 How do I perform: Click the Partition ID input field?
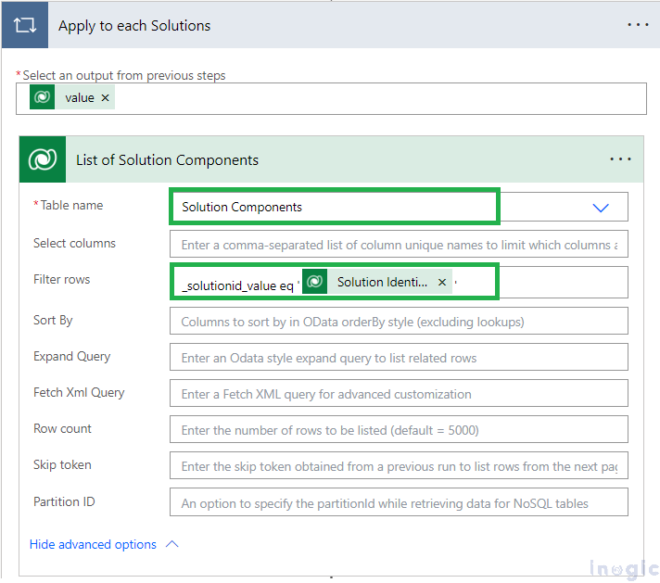[x=399, y=502]
